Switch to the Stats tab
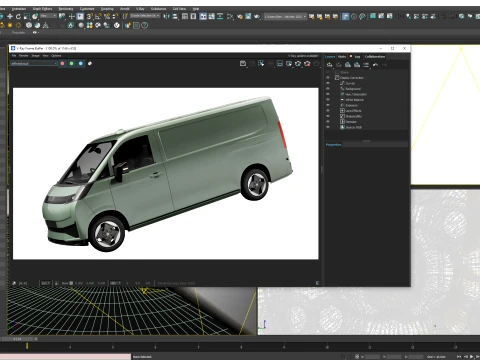This screenshot has width=480, height=360. pos(342,57)
